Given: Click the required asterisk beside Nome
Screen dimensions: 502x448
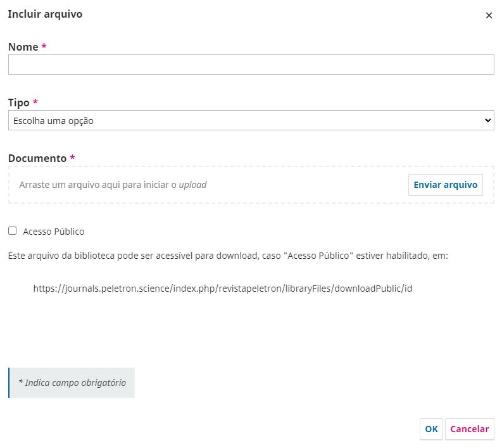Looking at the screenshot, I should coord(44,47).
